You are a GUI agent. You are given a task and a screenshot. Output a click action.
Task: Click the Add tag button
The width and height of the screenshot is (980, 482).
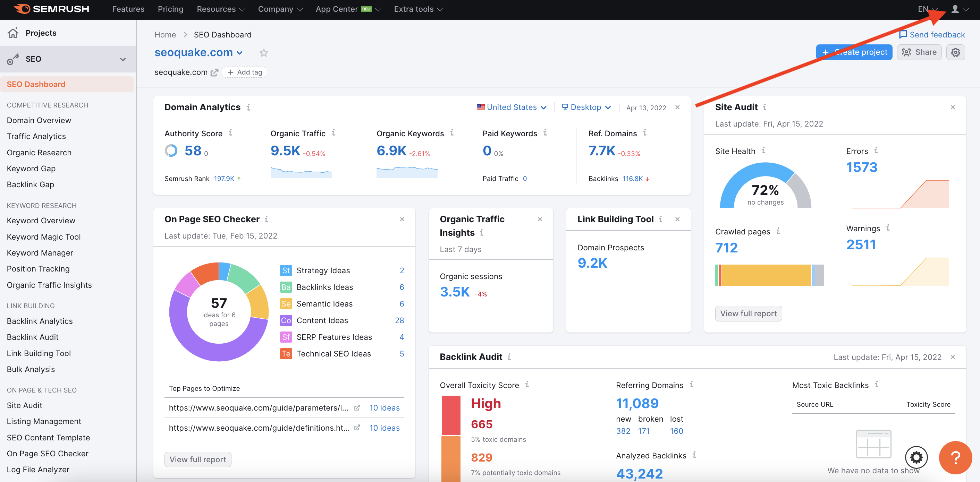tap(244, 72)
